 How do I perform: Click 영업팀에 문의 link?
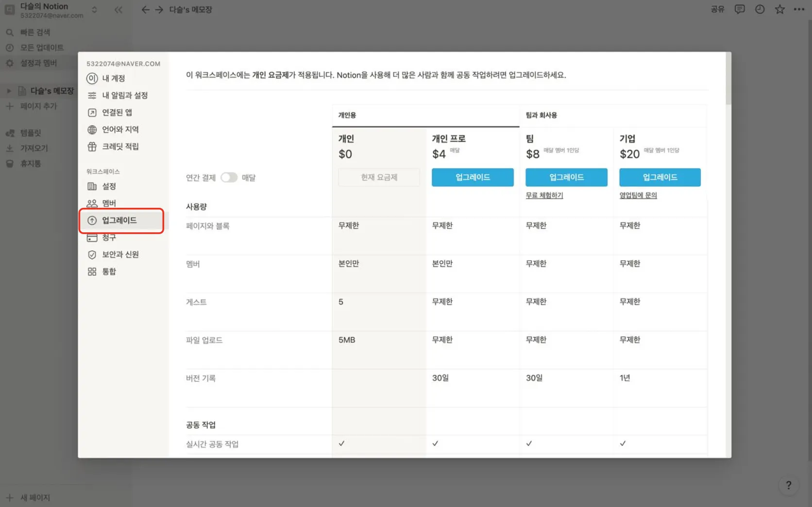[x=638, y=195]
